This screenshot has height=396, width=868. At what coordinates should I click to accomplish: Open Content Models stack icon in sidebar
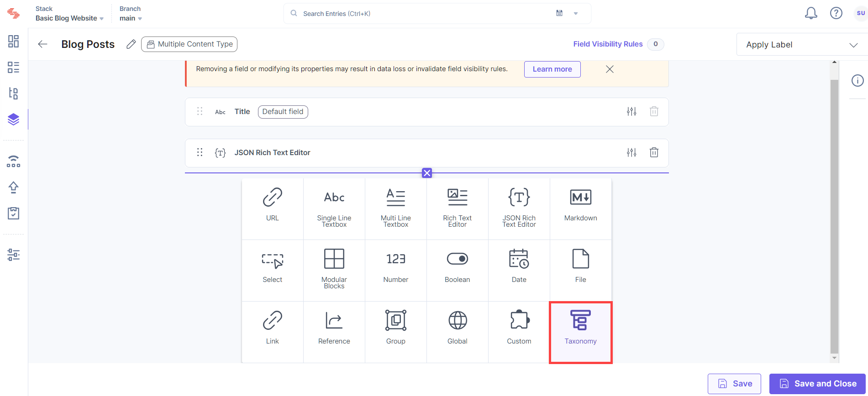(14, 120)
